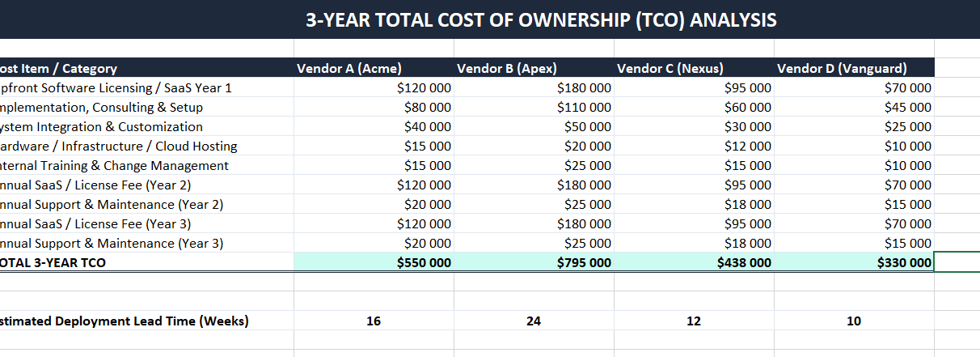Viewport: 980px width, 357px height.
Task: Select the 3-Year Total Cost of Ownership title cell
Action: click(490, 19)
